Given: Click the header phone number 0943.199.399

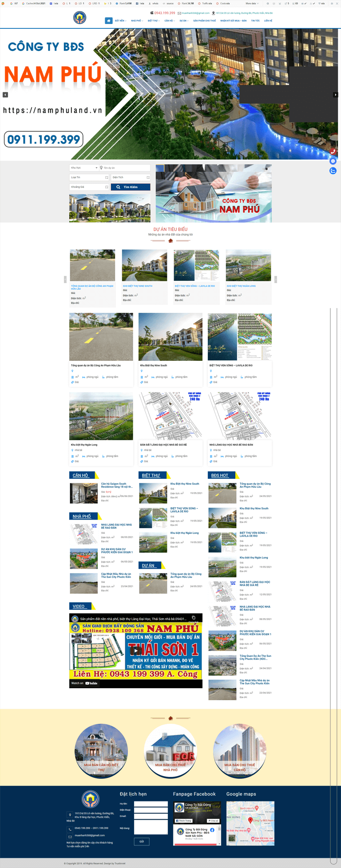Looking at the screenshot, I should [x=164, y=13].
